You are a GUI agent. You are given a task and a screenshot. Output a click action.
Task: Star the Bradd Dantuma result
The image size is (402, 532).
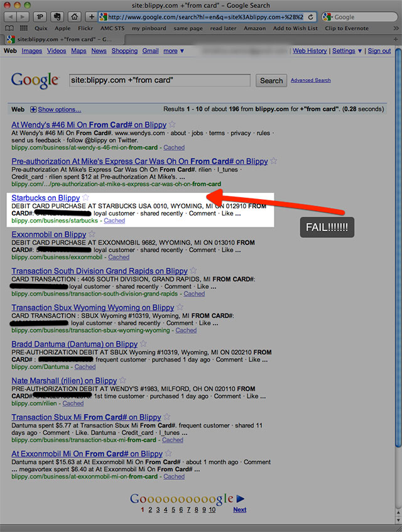tap(143, 344)
